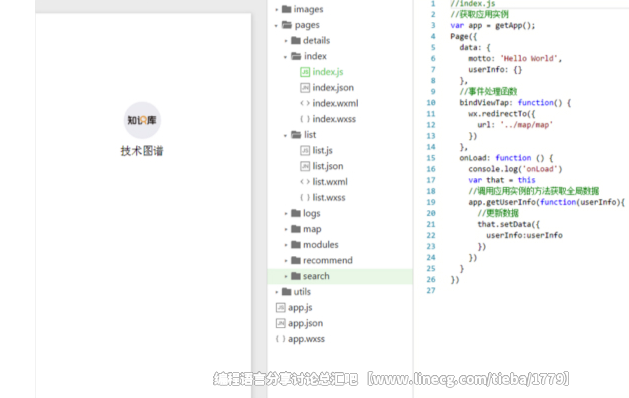Click the JSON icon of index.json
This screenshot has width=629, height=398.
pyautogui.click(x=305, y=87)
